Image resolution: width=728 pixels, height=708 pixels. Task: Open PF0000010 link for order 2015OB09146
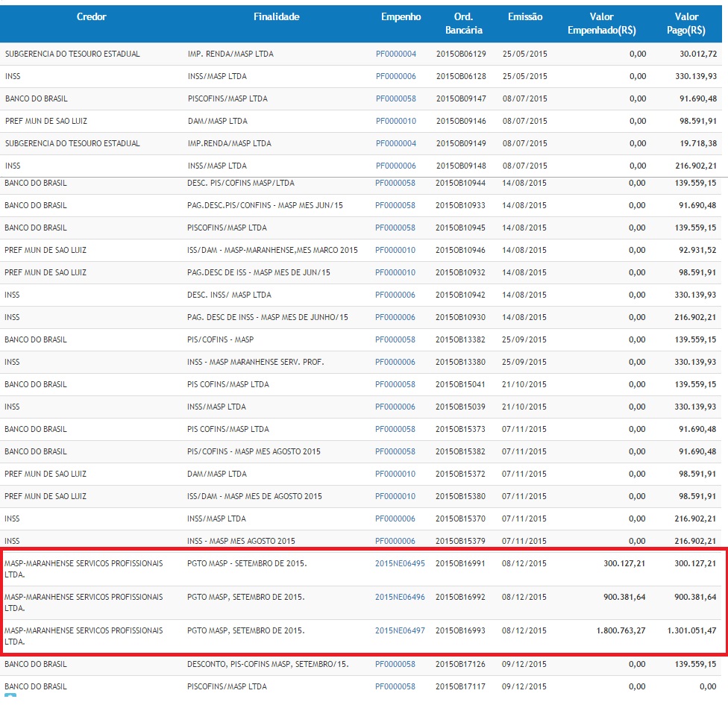395,121
